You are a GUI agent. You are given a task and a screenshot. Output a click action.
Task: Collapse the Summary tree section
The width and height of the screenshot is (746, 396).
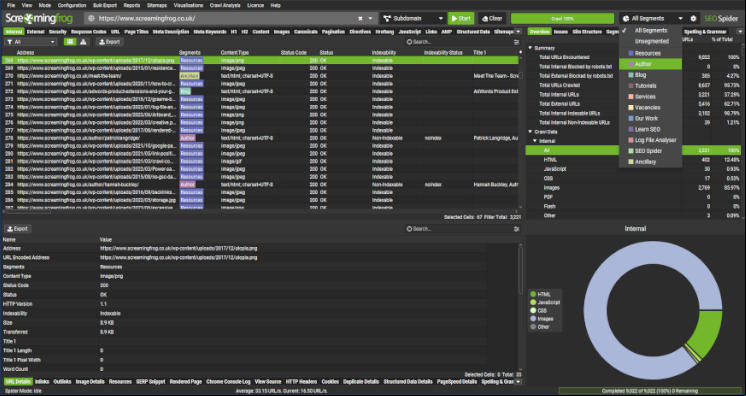click(x=530, y=48)
